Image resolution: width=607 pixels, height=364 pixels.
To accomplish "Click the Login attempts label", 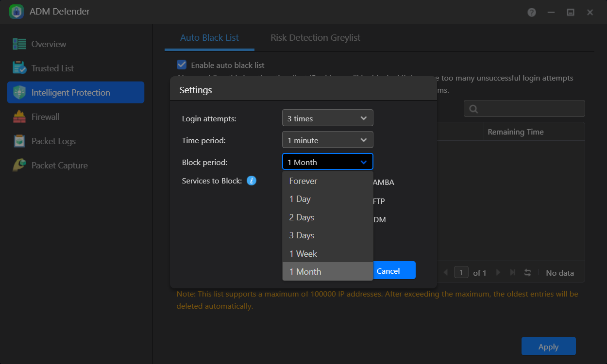I will click(209, 118).
